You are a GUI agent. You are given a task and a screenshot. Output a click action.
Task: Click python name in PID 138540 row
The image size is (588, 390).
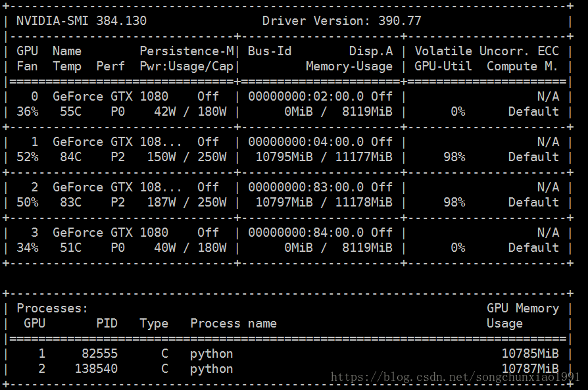[212, 370]
